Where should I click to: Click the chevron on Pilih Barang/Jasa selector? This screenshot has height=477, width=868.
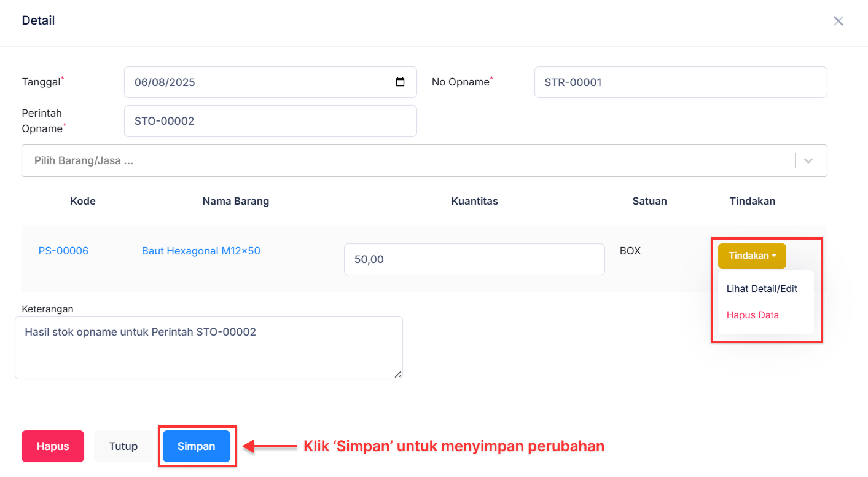coord(809,160)
